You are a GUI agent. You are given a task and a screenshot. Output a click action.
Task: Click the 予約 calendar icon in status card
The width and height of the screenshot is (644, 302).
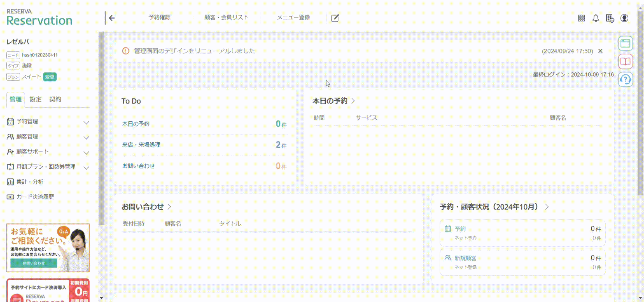tap(448, 229)
